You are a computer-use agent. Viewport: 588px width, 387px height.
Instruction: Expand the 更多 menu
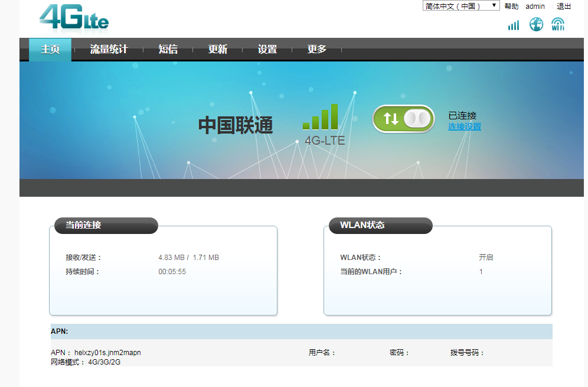coord(317,50)
